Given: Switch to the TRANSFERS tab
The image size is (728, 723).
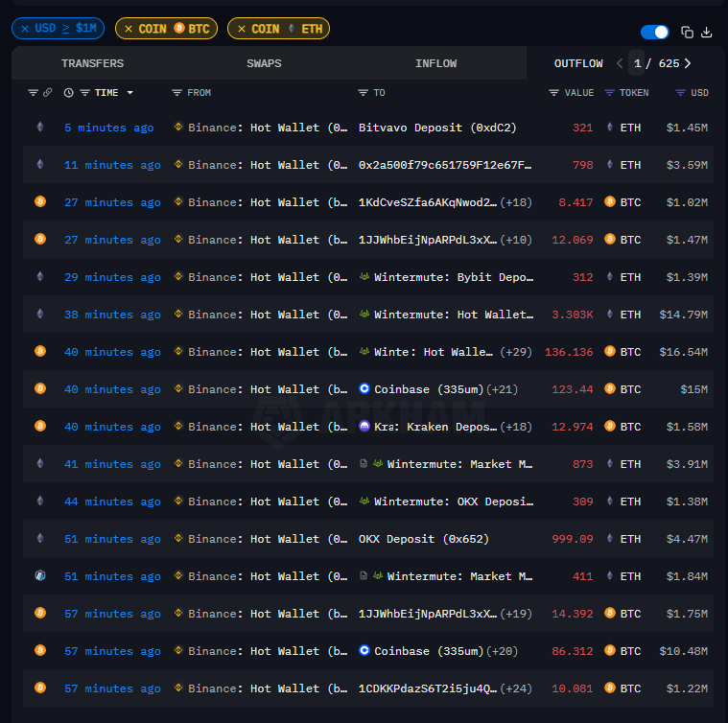Looking at the screenshot, I should [92, 63].
